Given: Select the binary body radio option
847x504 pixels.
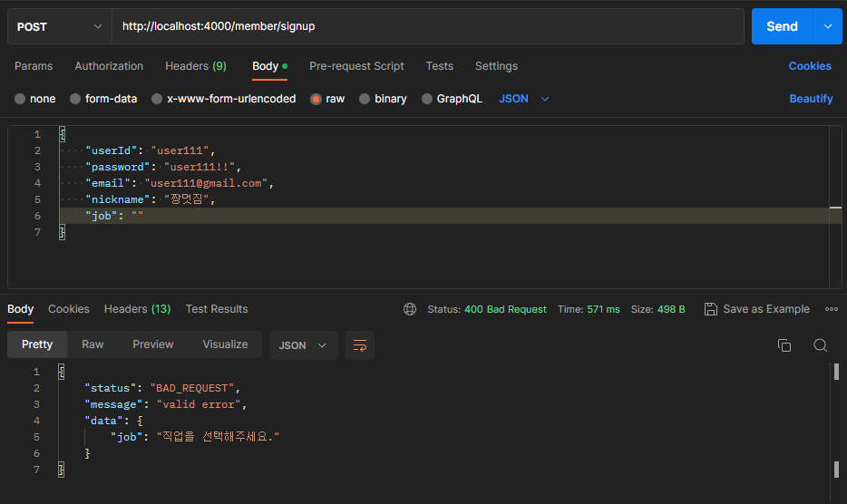Looking at the screenshot, I should (x=365, y=99).
